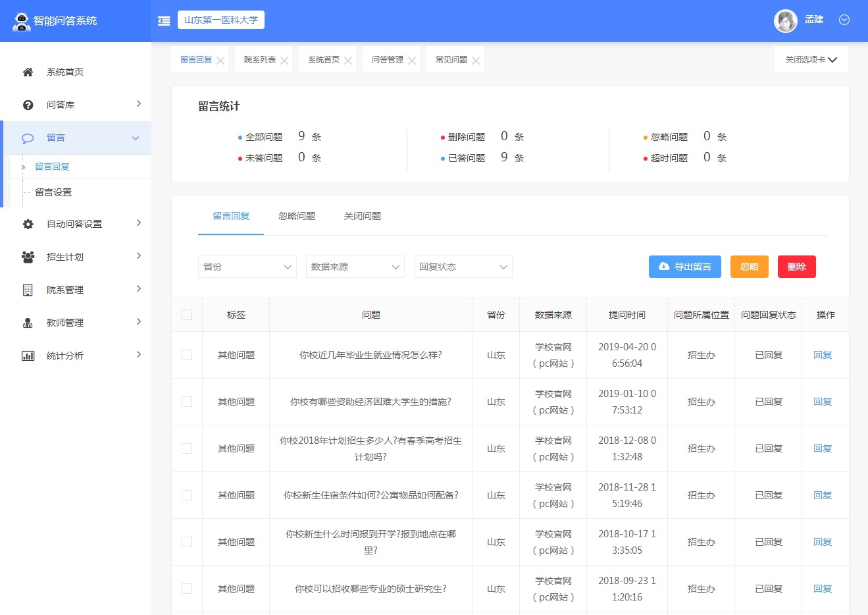This screenshot has width=868, height=615.
Task: Open the 省份 dropdown filter
Action: [x=247, y=267]
